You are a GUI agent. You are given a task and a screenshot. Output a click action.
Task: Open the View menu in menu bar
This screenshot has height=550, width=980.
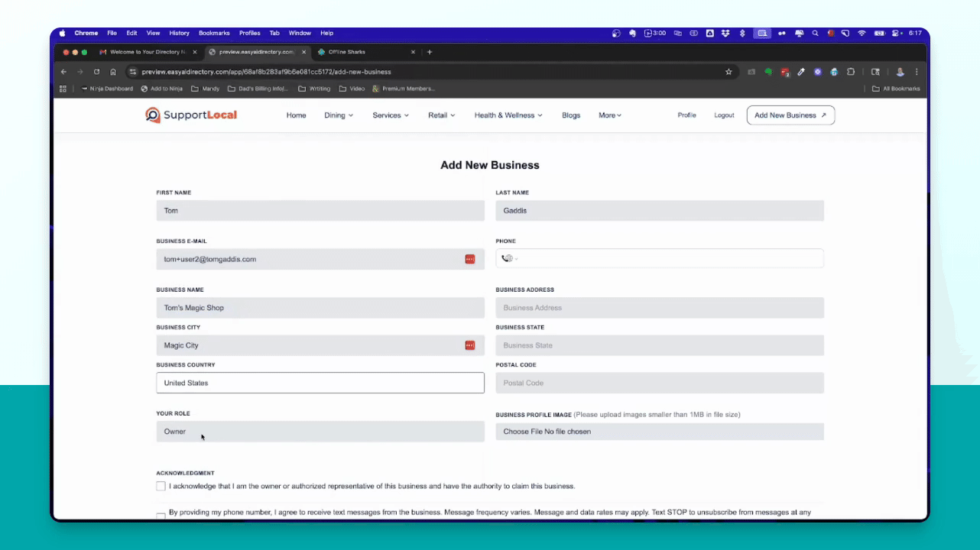(x=153, y=33)
